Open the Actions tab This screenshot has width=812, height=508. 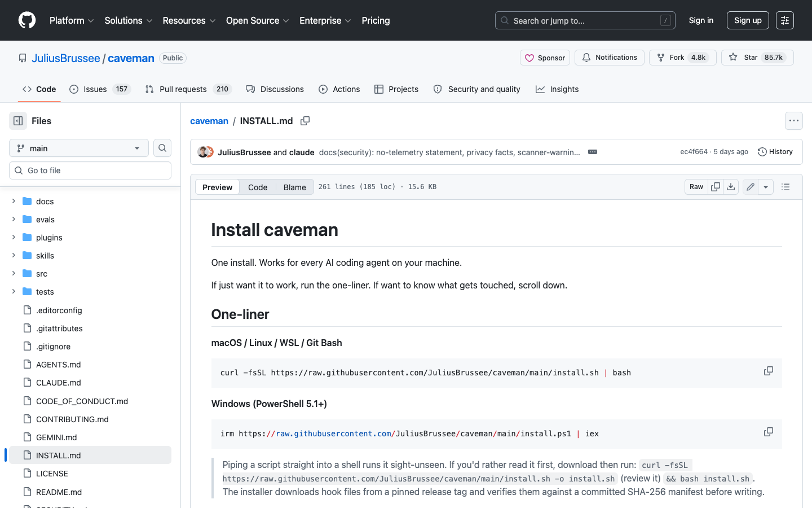tap(339, 89)
